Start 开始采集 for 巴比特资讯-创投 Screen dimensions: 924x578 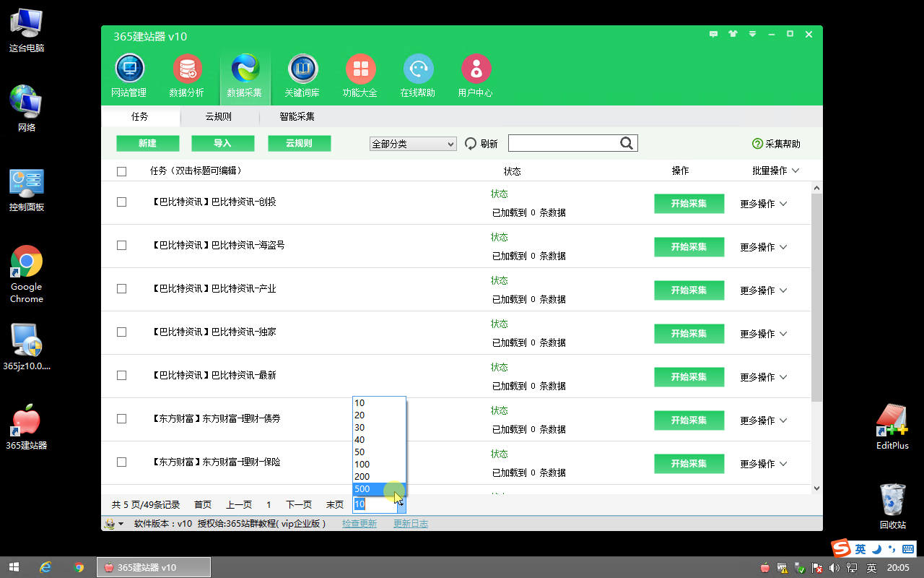[x=689, y=204]
